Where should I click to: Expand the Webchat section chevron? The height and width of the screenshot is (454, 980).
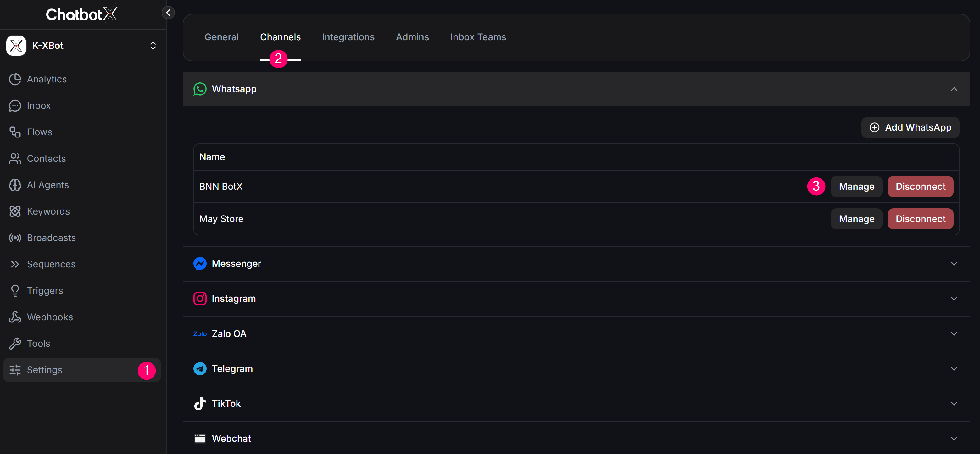coord(954,438)
